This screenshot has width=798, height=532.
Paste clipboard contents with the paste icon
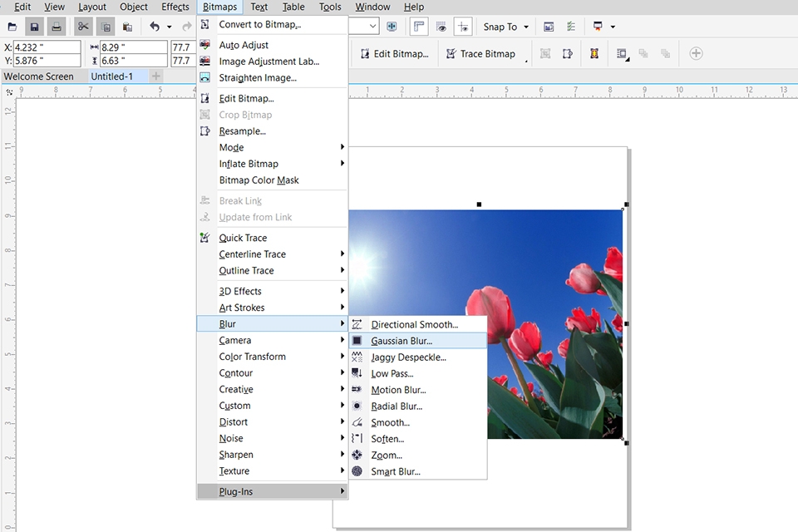coord(127,26)
